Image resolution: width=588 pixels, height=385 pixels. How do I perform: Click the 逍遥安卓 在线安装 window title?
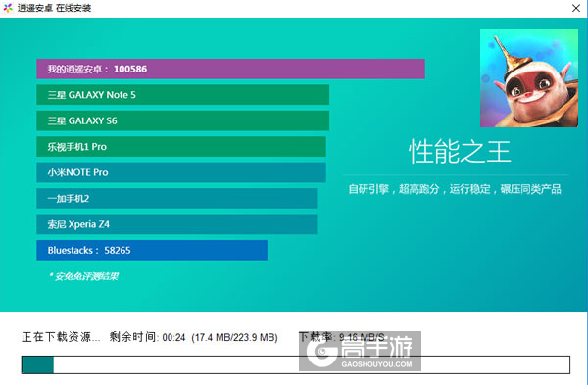click(x=54, y=8)
